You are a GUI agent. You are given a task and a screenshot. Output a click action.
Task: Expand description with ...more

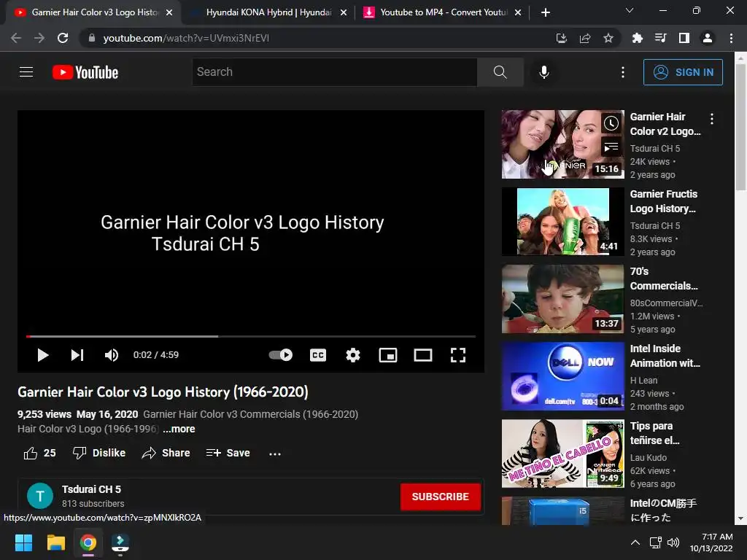click(x=179, y=429)
